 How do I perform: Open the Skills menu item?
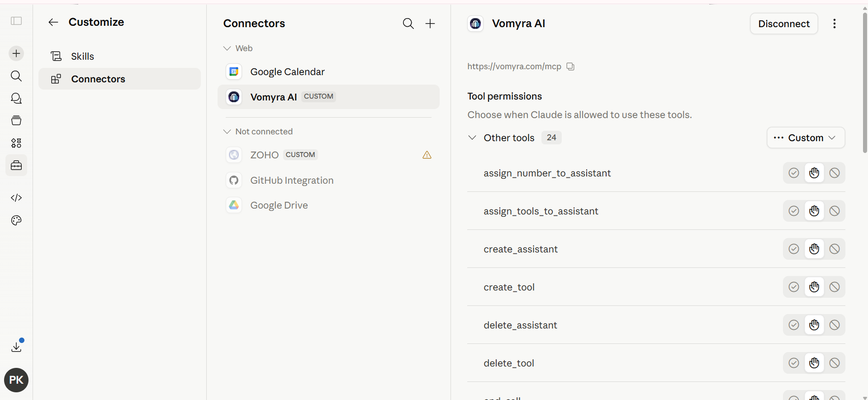pos(119,56)
